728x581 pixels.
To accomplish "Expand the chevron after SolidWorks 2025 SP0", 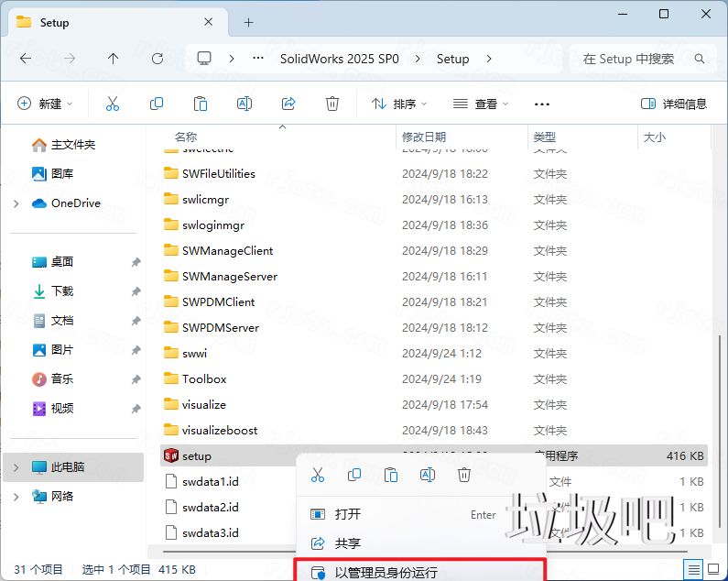I will pos(418,59).
